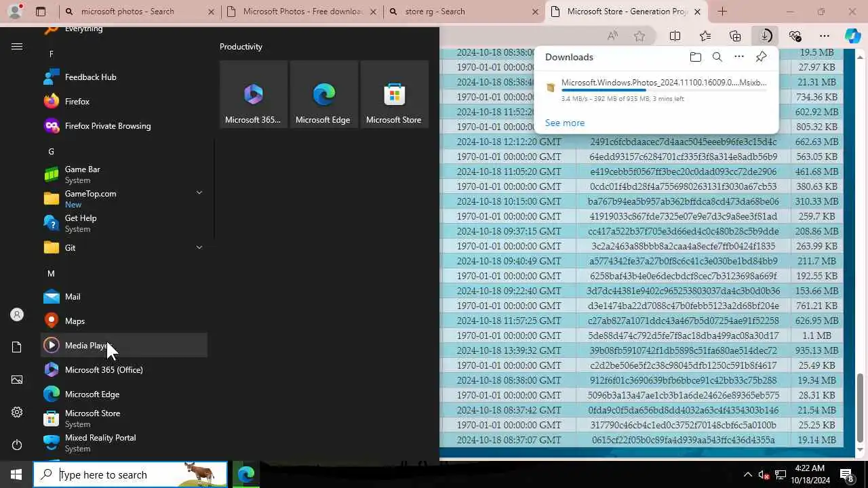Click link 0615cf22f05b0c89fa4d939aa543ffc436d4355a

click(683, 440)
